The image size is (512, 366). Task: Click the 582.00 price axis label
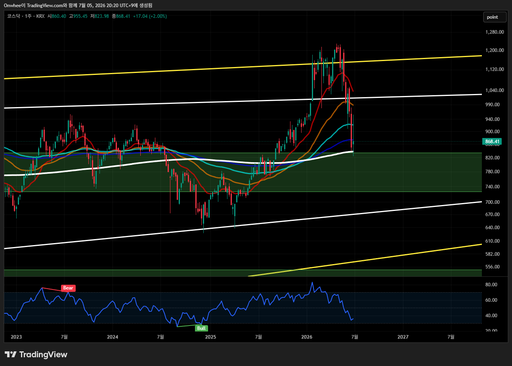click(493, 254)
